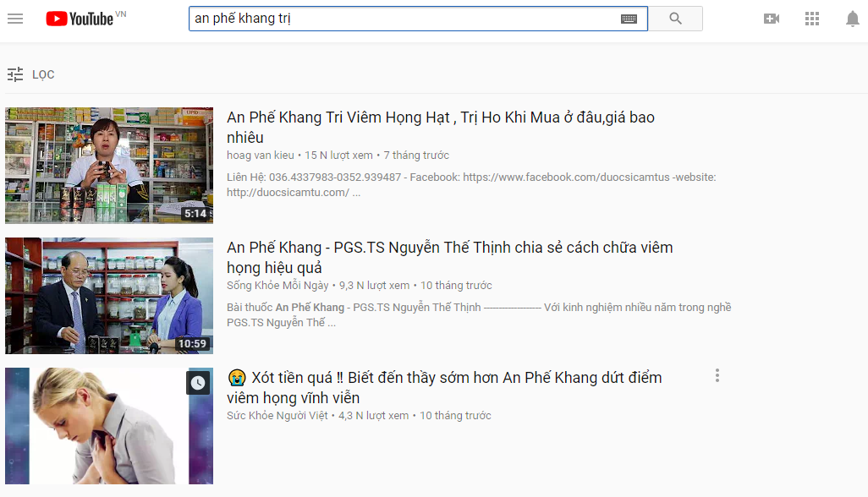This screenshot has height=497, width=868.
Task: Visit channel Sống Khỏe Mỗi Ngày
Action: point(277,285)
